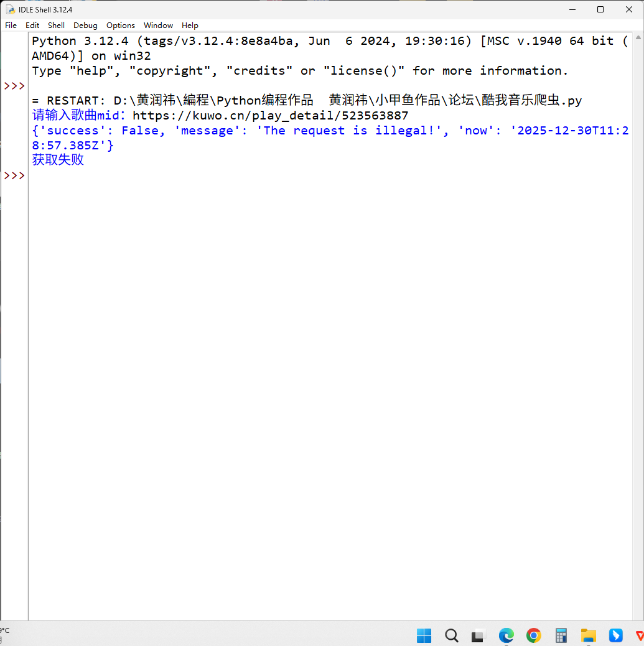
Task: Open the blue bird app on taskbar
Action: click(615, 635)
